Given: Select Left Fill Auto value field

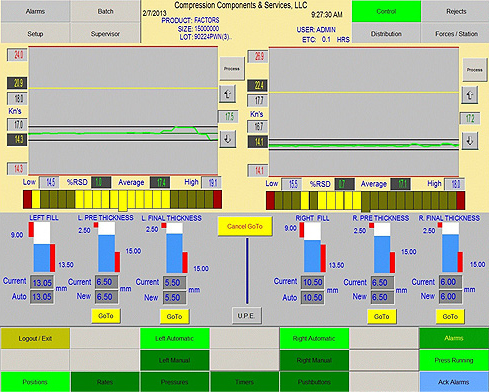Looking at the screenshot, I should tap(42, 297).
